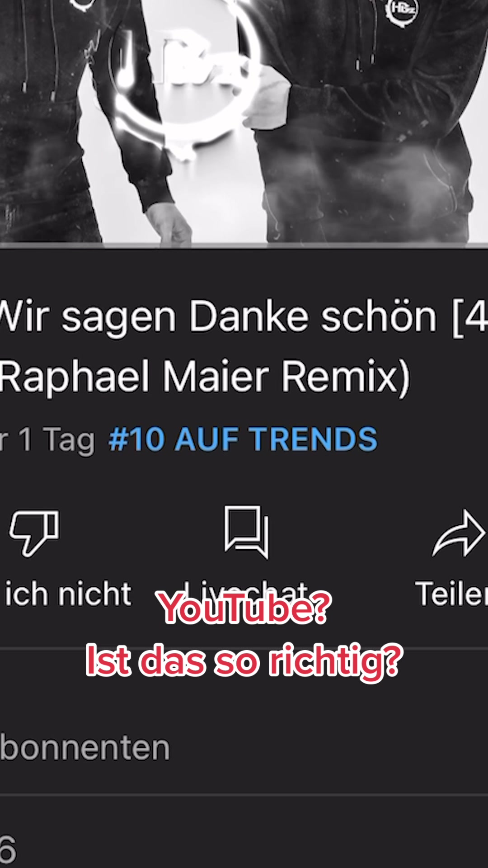The height and width of the screenshot is (868, 488).
Task: Tap partial round logo on left hoodie
Action: pos(83,5)
